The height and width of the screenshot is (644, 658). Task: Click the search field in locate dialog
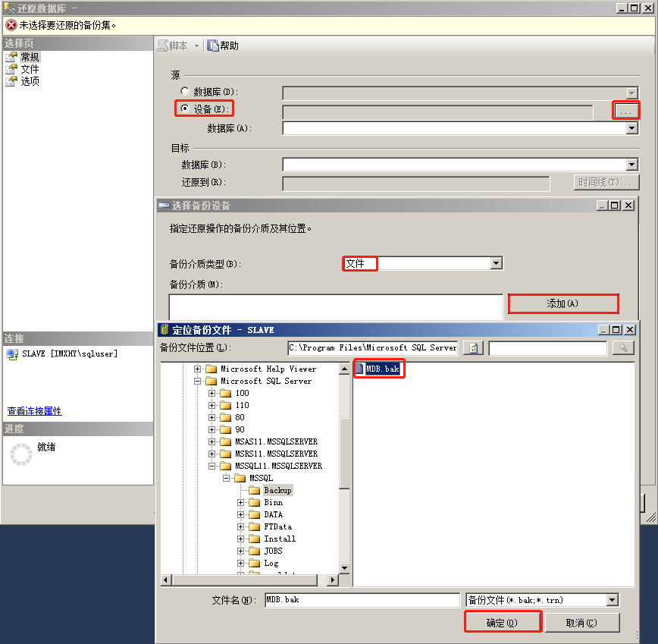click(548, 347)
